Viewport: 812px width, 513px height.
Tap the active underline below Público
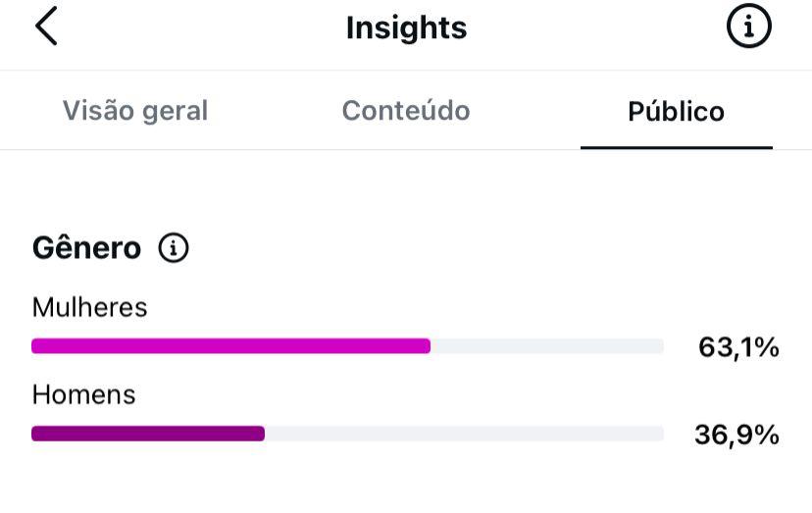point(677,148)
